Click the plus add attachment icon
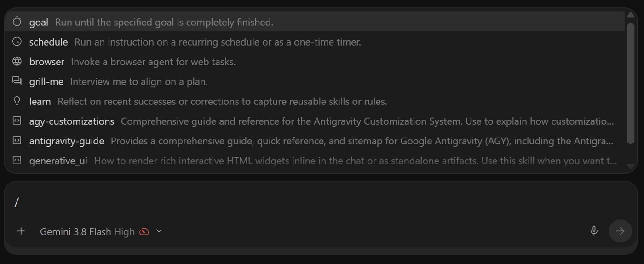This screenshot has height=264, width=644. click(21, 231)
